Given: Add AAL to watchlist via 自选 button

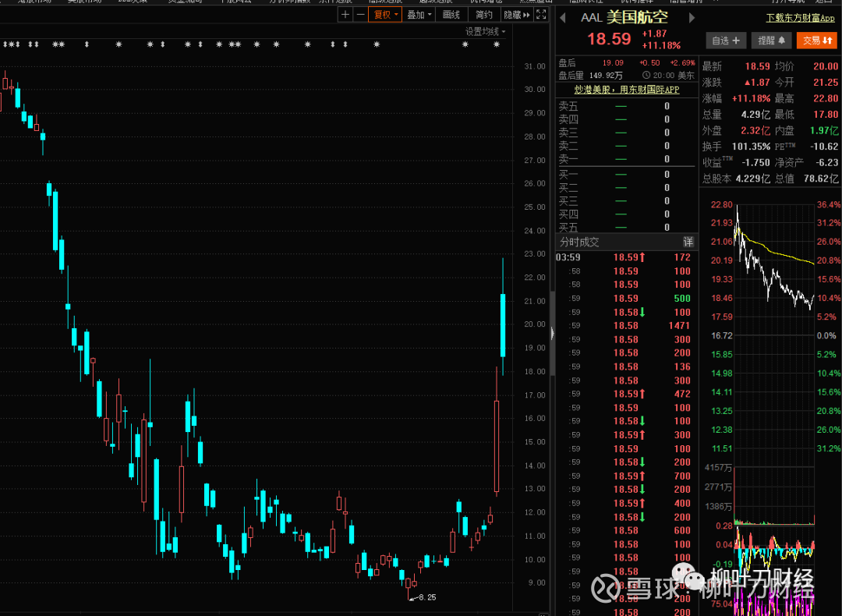Looking at the screenshot, I should (x=726, y=41).
